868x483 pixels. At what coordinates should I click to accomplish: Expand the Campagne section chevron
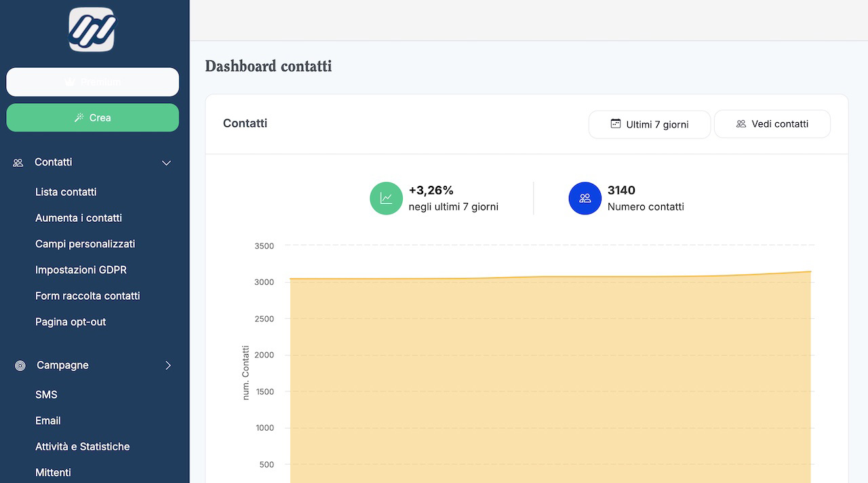click(168, 366)
